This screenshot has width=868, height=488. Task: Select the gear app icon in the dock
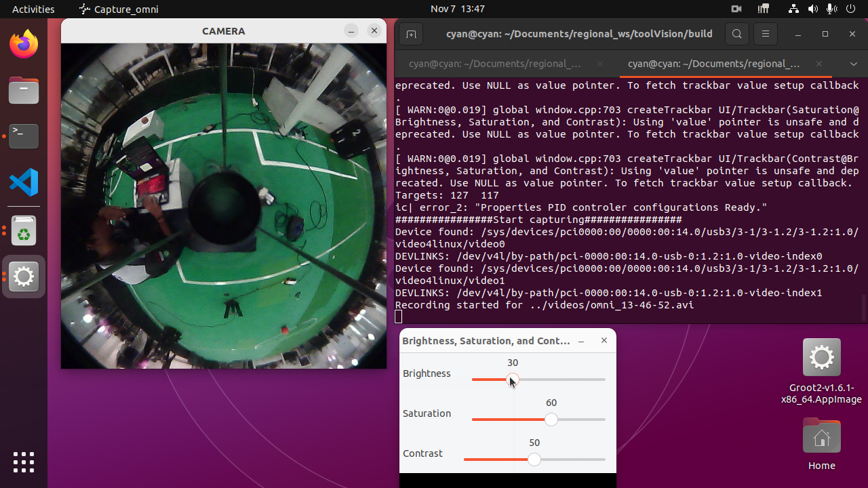(24, 277)
